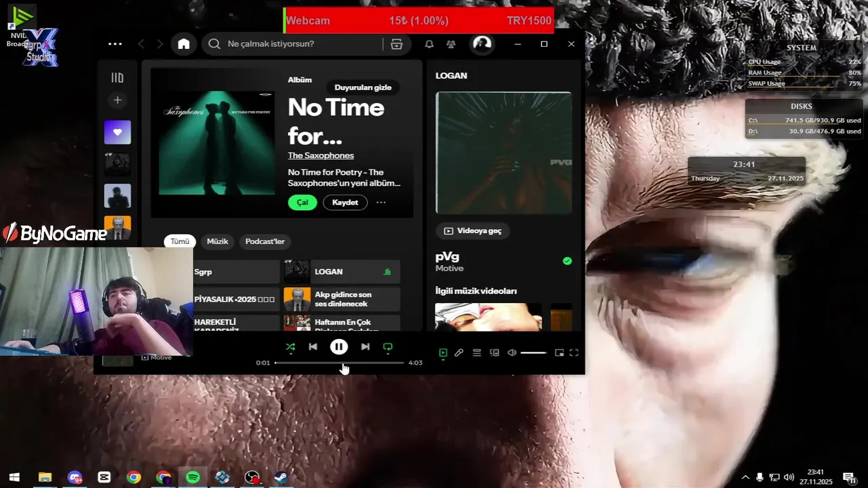Open LOGAN title in Now Playing panel

[x=451, y=76]
